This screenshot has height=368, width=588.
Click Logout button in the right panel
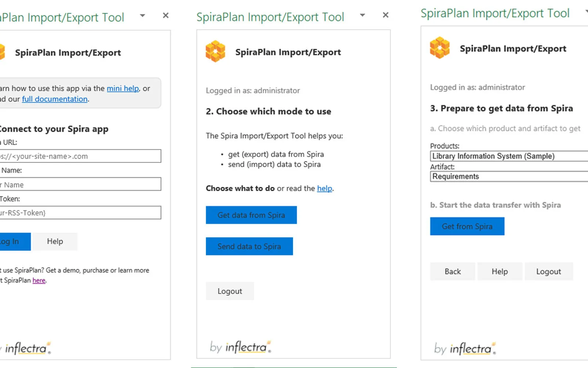549,272
